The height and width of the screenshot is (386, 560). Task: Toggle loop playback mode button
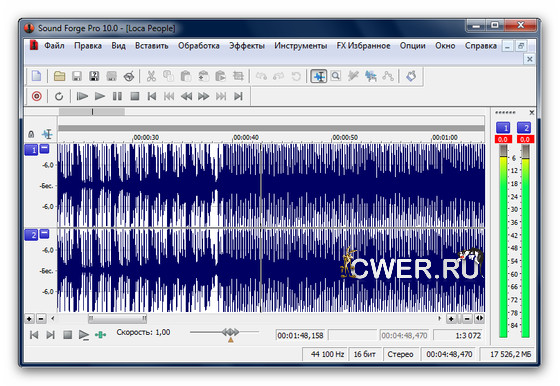click(x=59, y=96)
